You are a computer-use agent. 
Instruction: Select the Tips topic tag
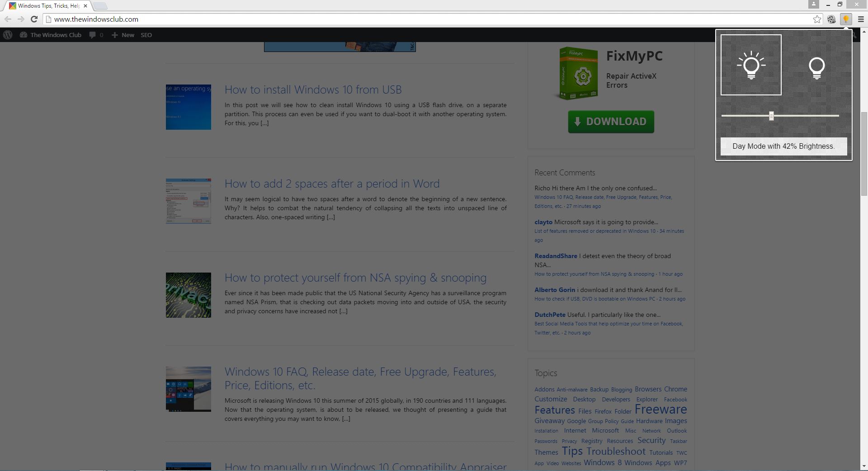pos(572,451)
